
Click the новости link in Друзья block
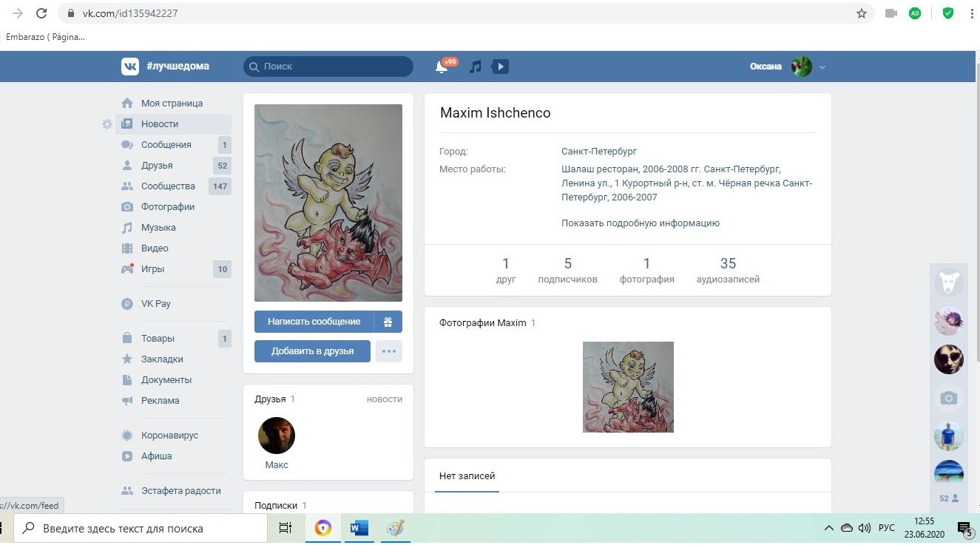(385, 399)
